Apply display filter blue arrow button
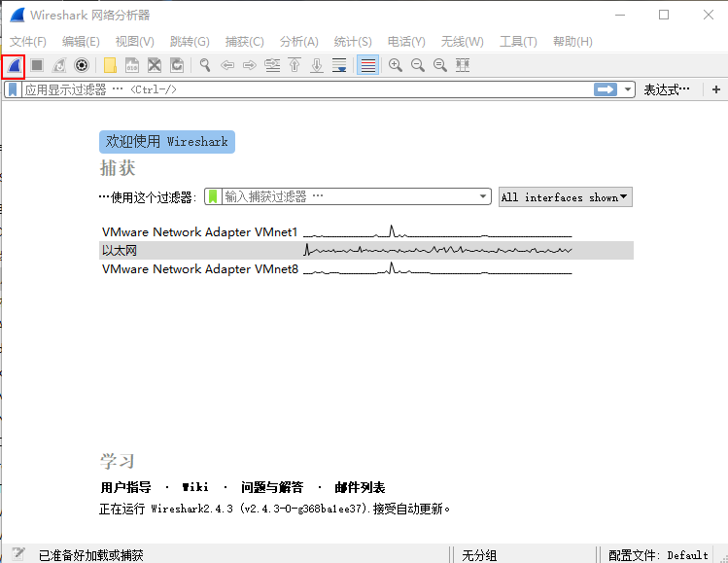Viewport: 728px width, 563px height. click(x=606, y=89)
